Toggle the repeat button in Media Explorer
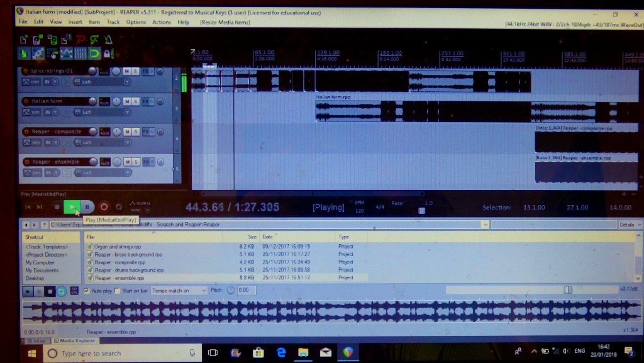Image resolution: width=644 pixels, height=363 pixels. pyautogui.click(x=62, y=291)
